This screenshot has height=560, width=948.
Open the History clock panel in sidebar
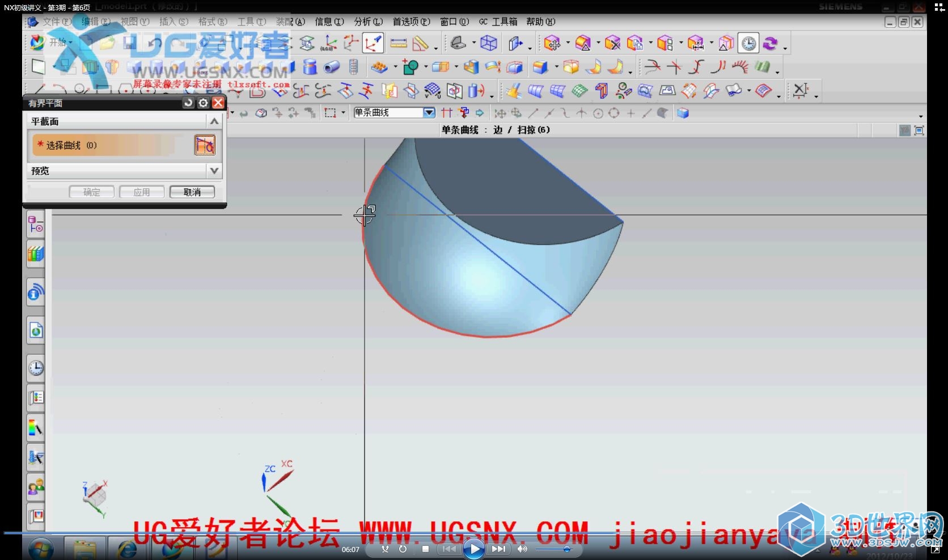[x=36, y=368]
